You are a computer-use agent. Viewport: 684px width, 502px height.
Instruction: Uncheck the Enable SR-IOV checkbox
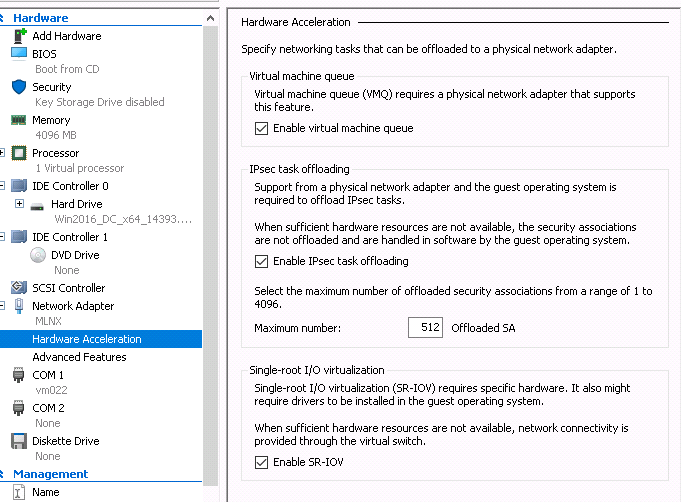262,462
